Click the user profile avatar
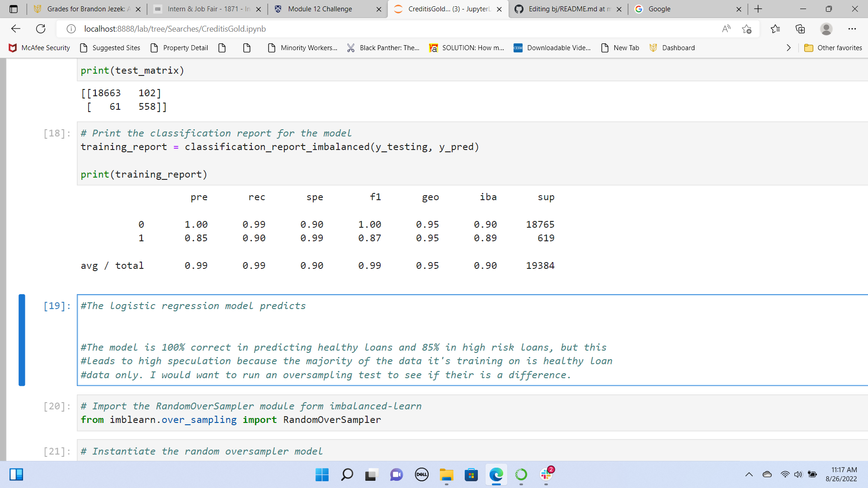Screen dimensions: 868x488 826,29
